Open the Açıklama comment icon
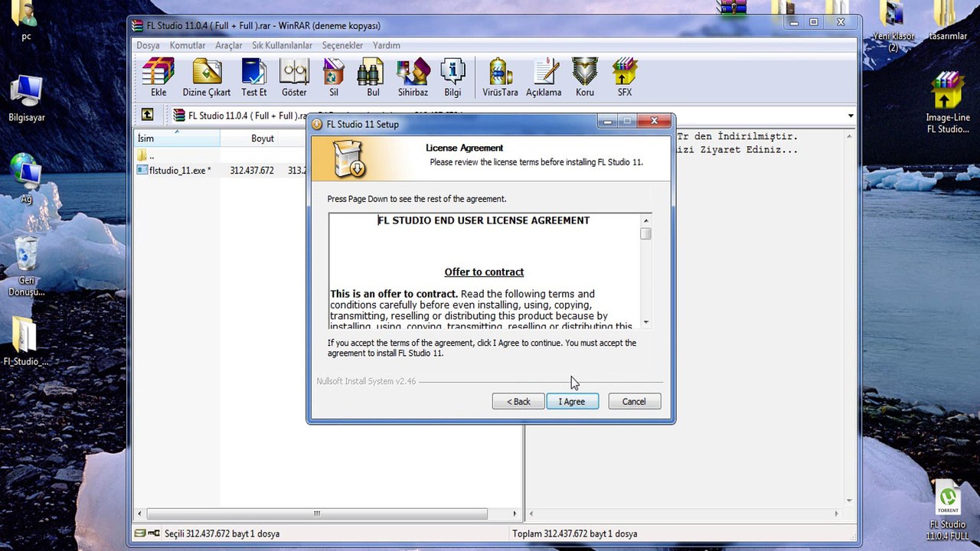 click(544, 78)
